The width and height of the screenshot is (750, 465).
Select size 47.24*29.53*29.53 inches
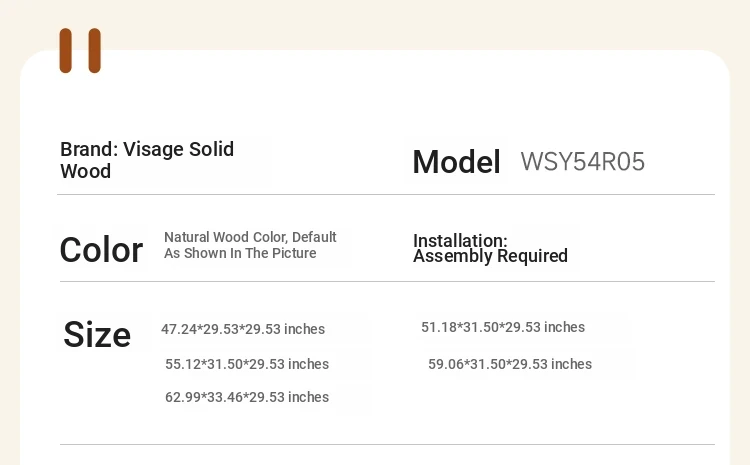[243, 329]
